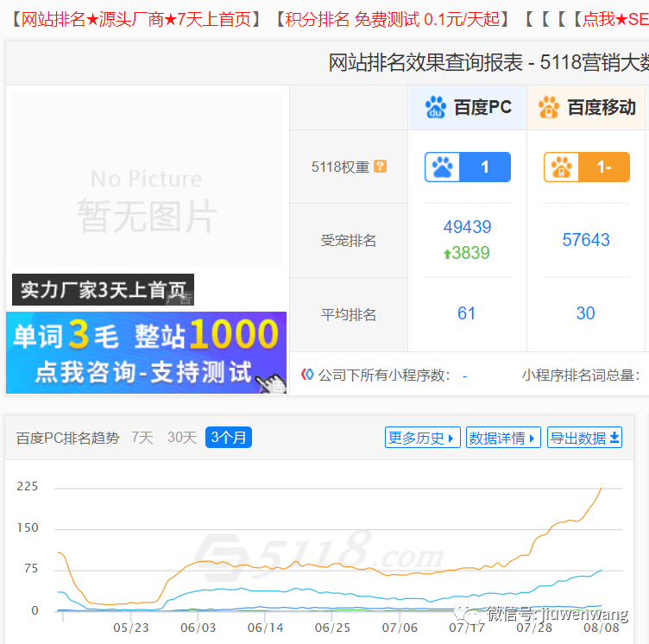
Task: Click the Baidu PC weight badge showing 1
Action: pyautogui.click(x=468, y=167)
